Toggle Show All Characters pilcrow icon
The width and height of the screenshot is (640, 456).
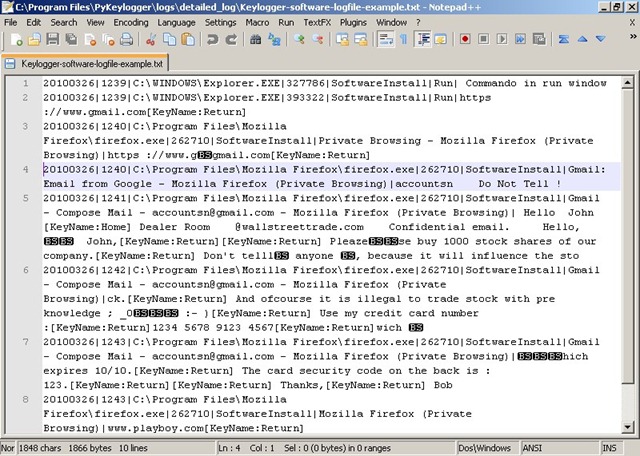tap(403, 40)
